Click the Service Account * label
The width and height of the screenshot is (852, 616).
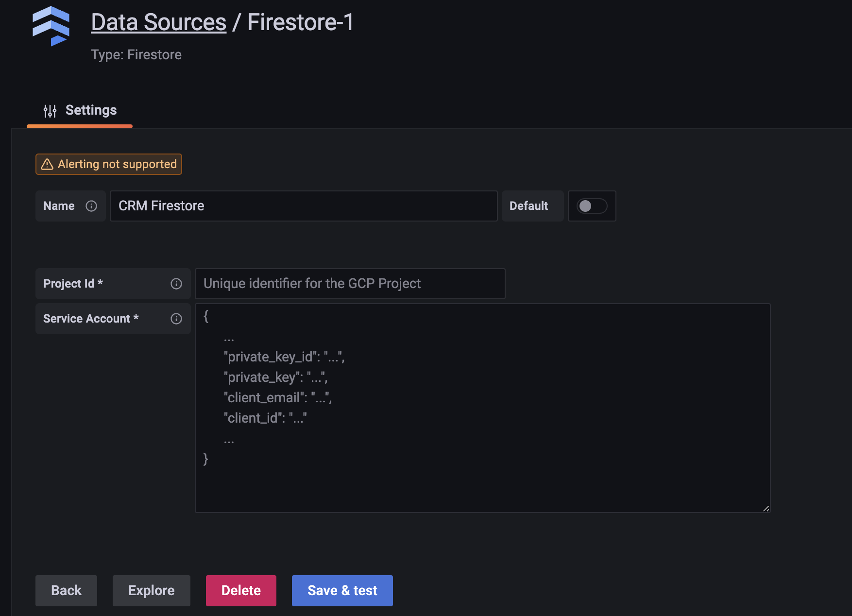click(91, 319)
